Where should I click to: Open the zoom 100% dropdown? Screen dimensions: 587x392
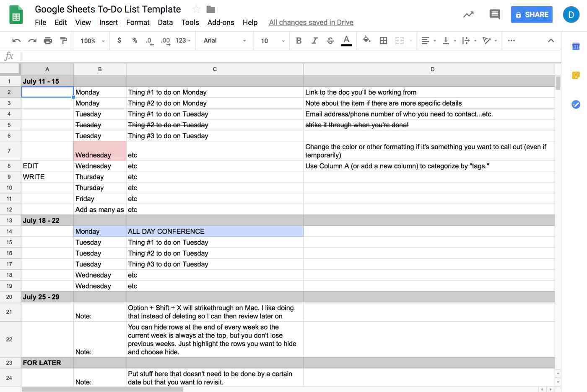[92, 41]
